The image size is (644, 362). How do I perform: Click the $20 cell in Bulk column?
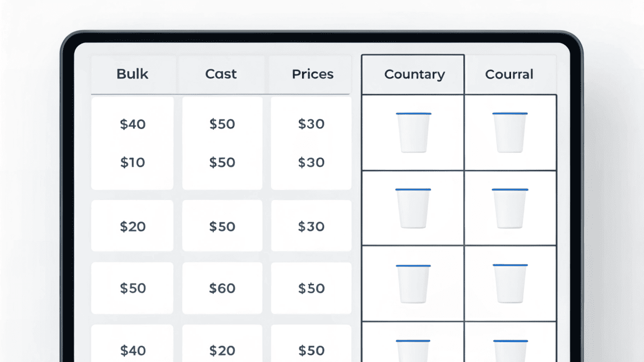(x=133, y=226)
